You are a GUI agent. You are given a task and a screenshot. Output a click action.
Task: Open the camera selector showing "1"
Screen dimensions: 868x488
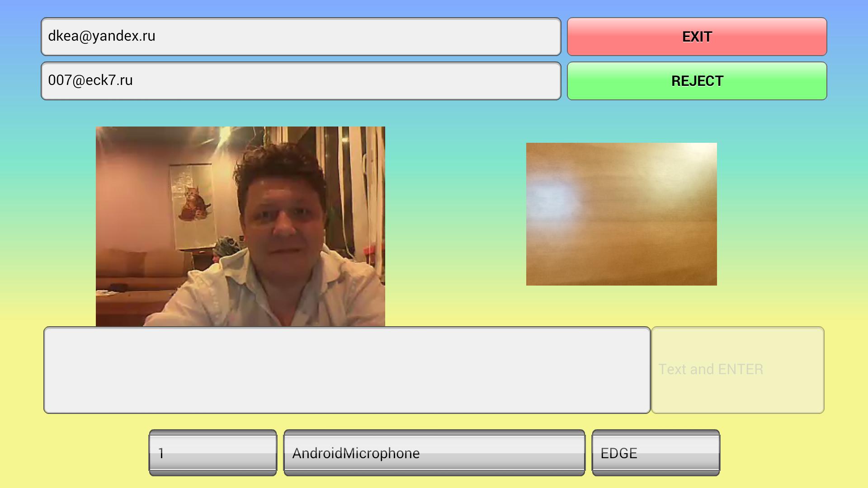click(212, 453)
